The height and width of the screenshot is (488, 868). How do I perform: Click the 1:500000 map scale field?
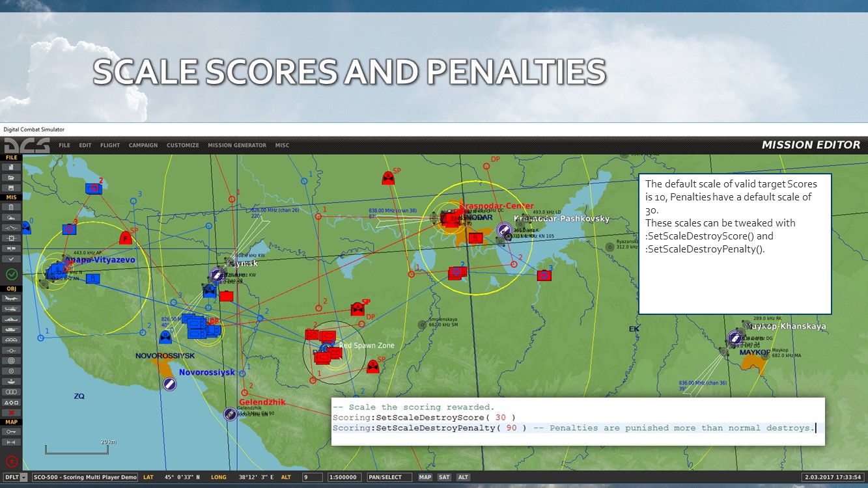[344, 477]
